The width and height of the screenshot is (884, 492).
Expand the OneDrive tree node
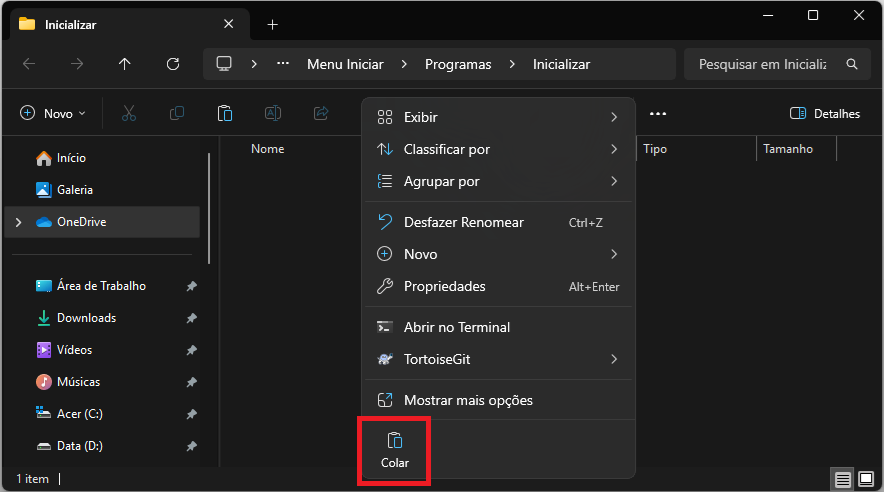coord(18,222)
